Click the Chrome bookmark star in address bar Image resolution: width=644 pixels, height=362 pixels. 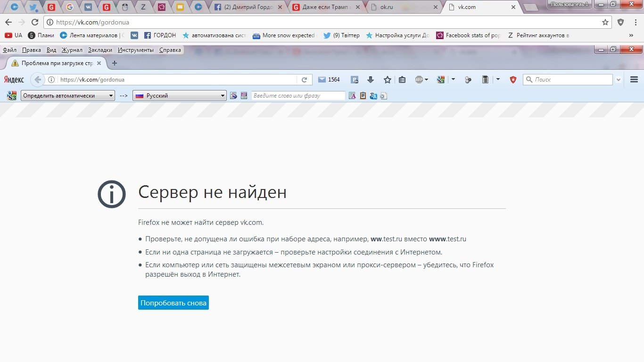pos(605,22)
